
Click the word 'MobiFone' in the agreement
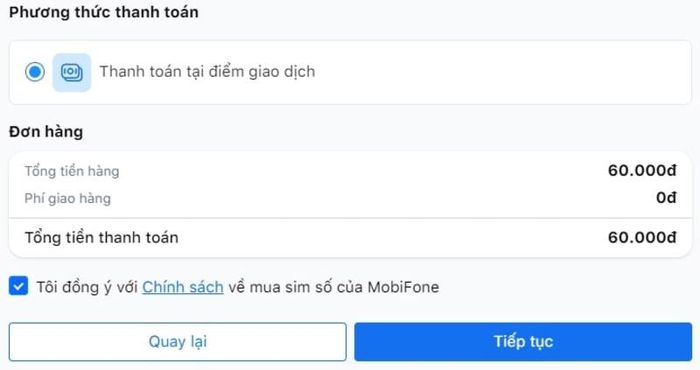tap(403, 287)
